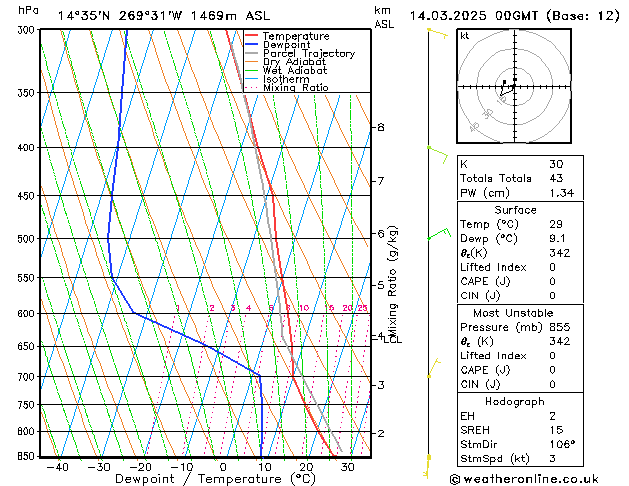
Task: Click the '8' km altitude label
Action: coord(381,127)
